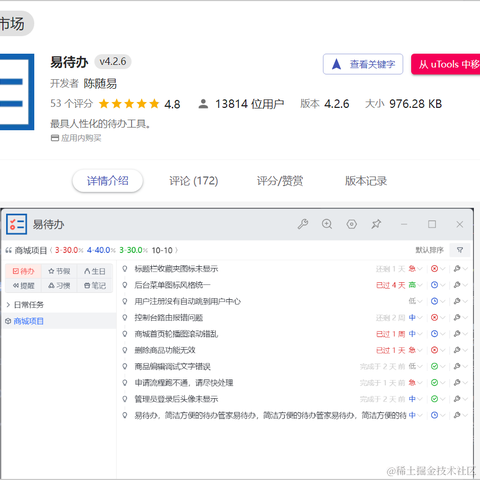480x480 pixels.
Task: Click the wrench icon on 管理员登录后头像未显示 row
Action: tap(457, 399)
